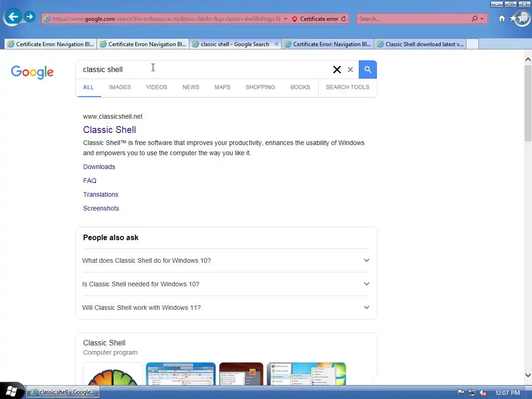Image resolution: width=532 pixels, height=399 pixels.
Task: Select the classic shell - Google Search tab
Action: [x=232, y=44]
